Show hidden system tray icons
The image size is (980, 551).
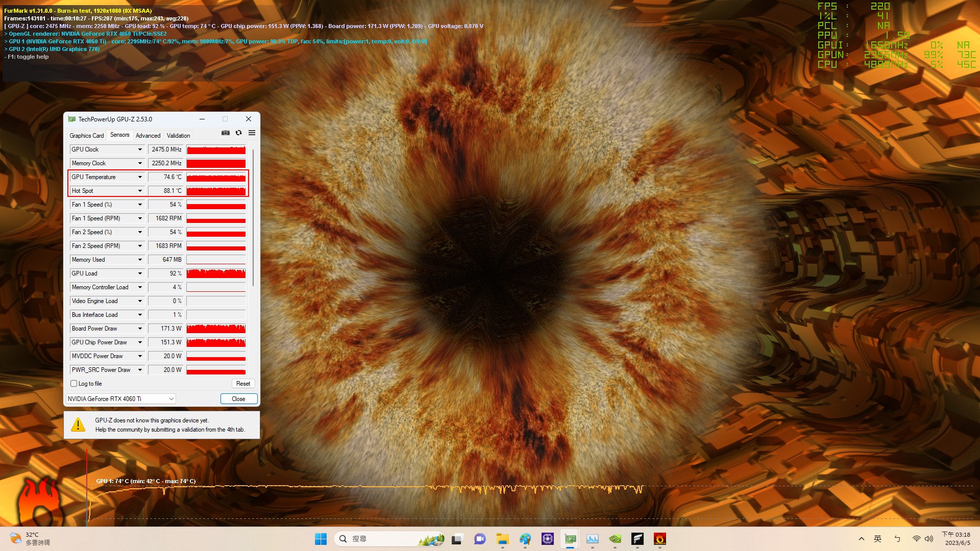tap(862, 539)
